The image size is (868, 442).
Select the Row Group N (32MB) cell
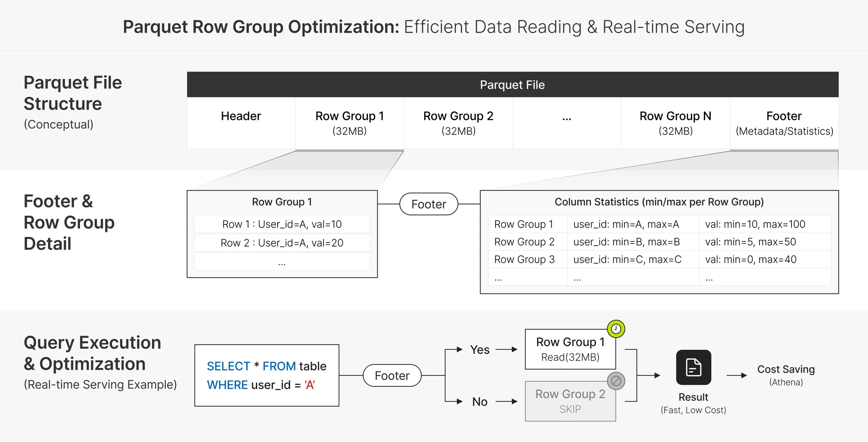[x=675, y=123]
